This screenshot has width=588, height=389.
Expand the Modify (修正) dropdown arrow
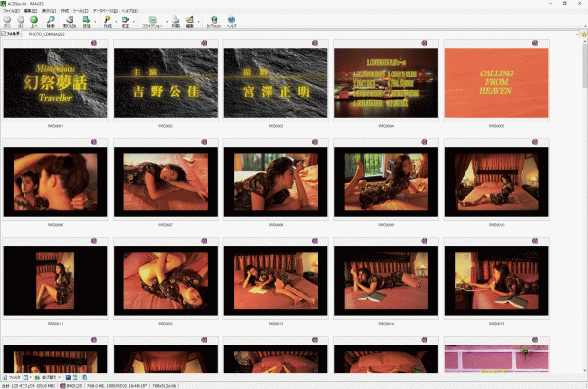134,21
